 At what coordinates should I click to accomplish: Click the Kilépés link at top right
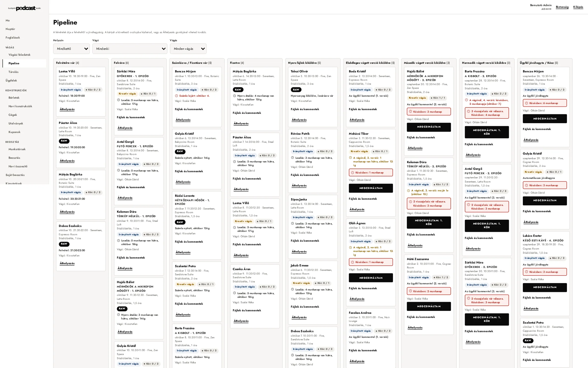tap(578, 7)
